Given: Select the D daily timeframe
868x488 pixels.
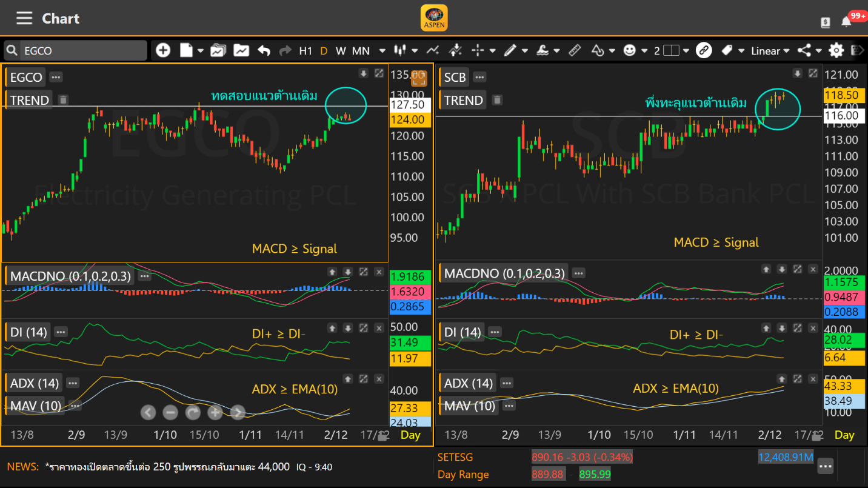Looking at the screenshot, I should pos(324,51).
